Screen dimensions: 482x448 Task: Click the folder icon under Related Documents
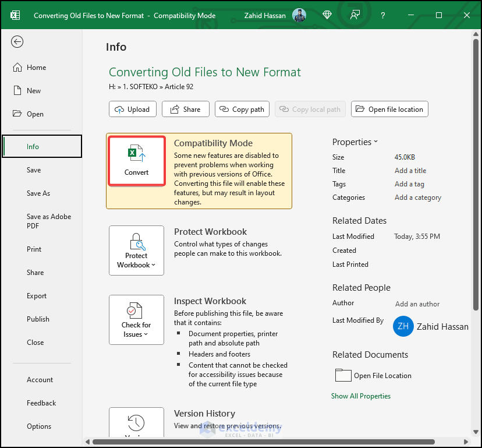[x=343, y=376]
